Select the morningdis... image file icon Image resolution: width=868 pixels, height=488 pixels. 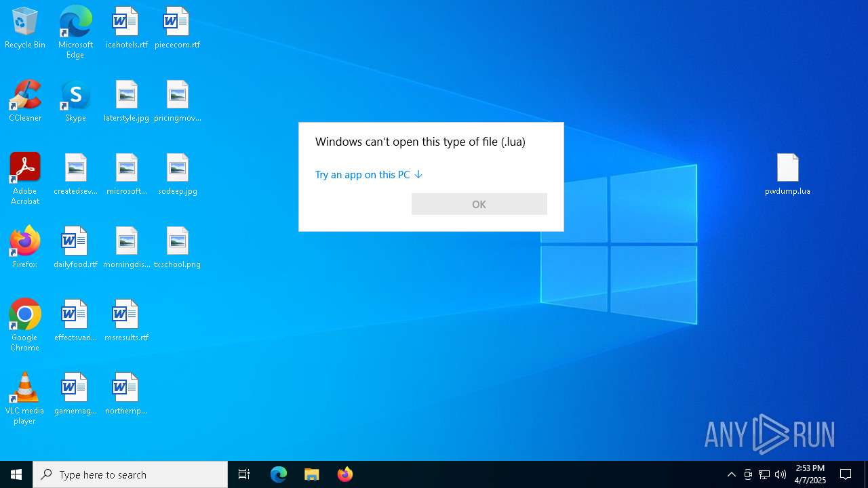click(x=126, y=248)
